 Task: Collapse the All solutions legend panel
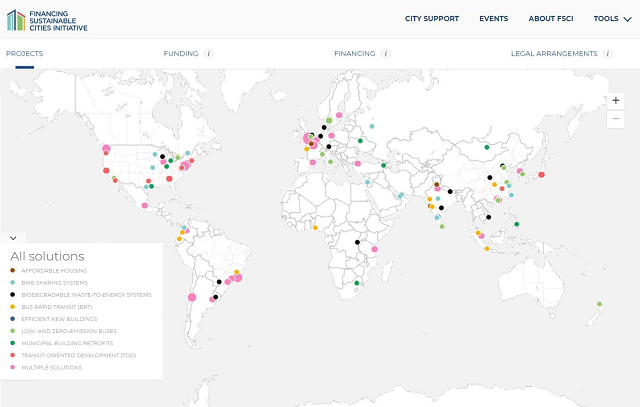tap(13, 238)
